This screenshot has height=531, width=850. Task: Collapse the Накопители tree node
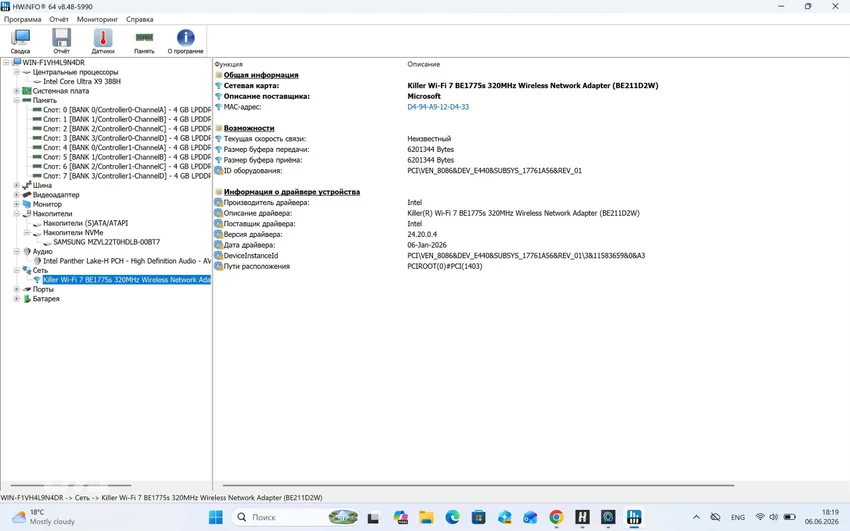16,213
